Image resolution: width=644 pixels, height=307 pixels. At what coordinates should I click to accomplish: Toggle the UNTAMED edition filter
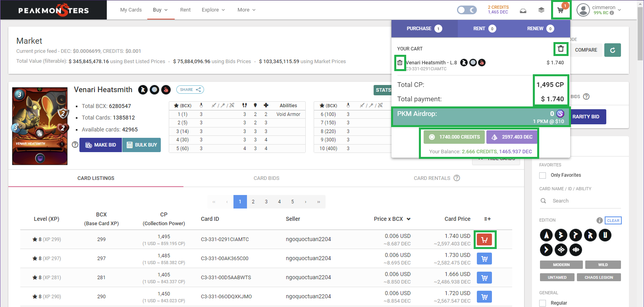pyautogui.click(x=557, y=278)
